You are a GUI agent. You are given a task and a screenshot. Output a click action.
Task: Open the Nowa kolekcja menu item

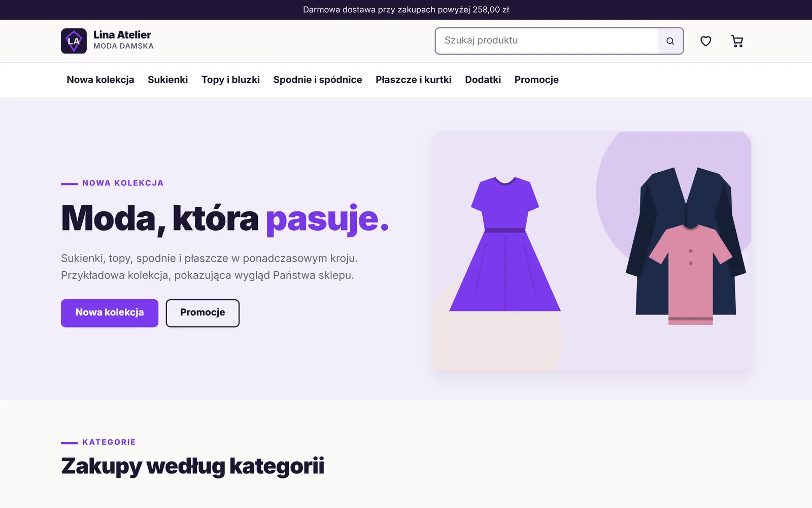coord(100,80)
